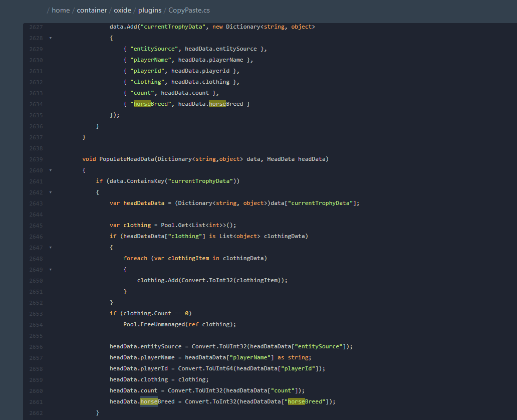Click highlighted "horse" in the quoted key on line 2634
Image resolution: width=517 pixels, height=420 pixels.
point(142,104)
